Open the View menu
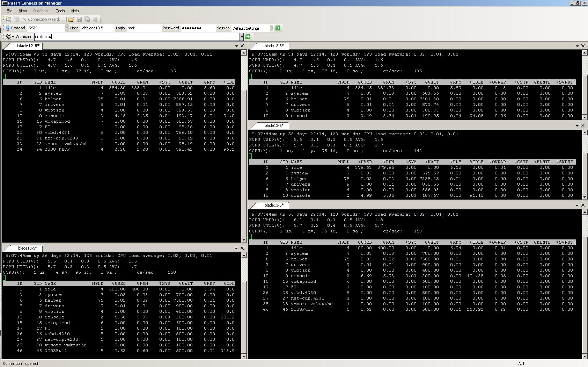The height and width of the screenshot is (367, 588). [23, 11]
